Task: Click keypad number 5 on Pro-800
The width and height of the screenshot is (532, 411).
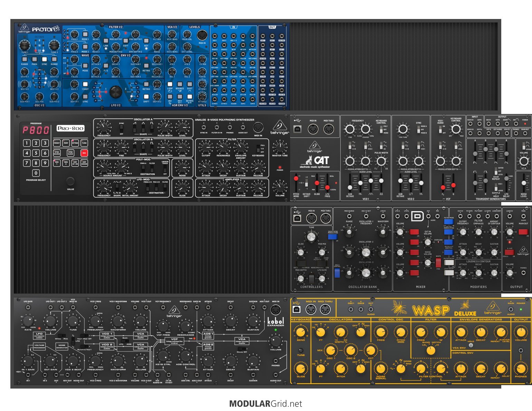Action: point(36,153)
